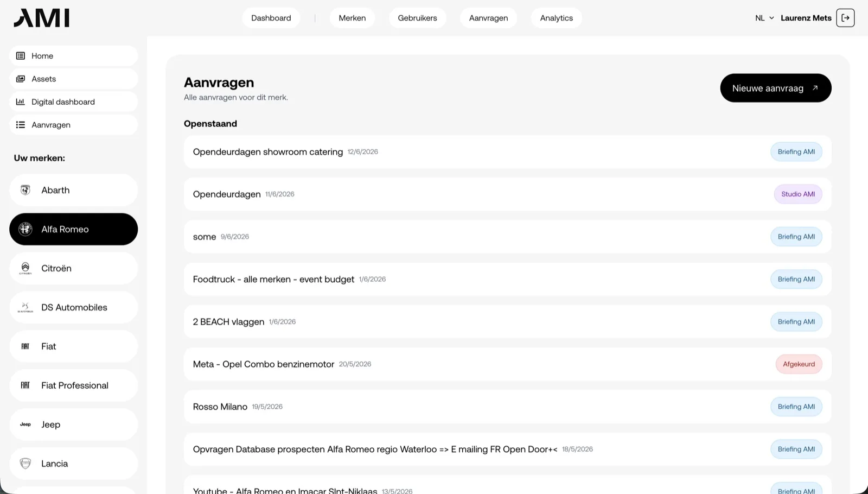This screenshot has width=868, height=494.
Task: Click the Citroën brand logo
Action: point(25,268)
